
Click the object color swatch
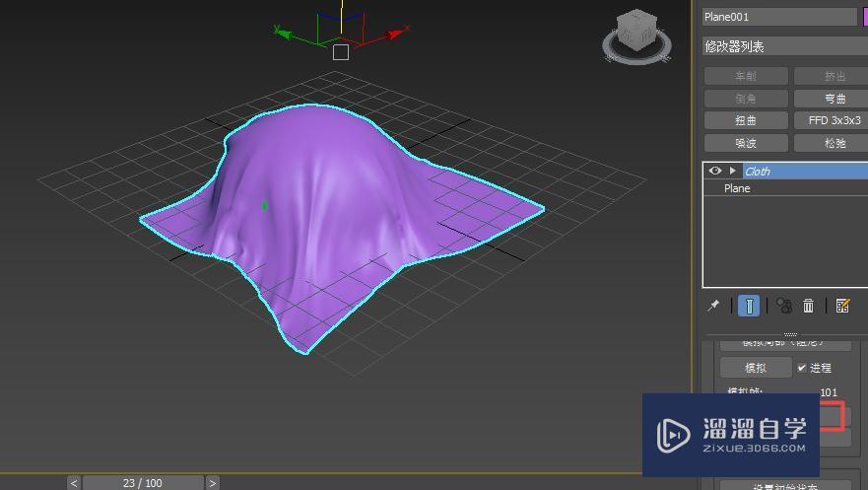[865, 17]
